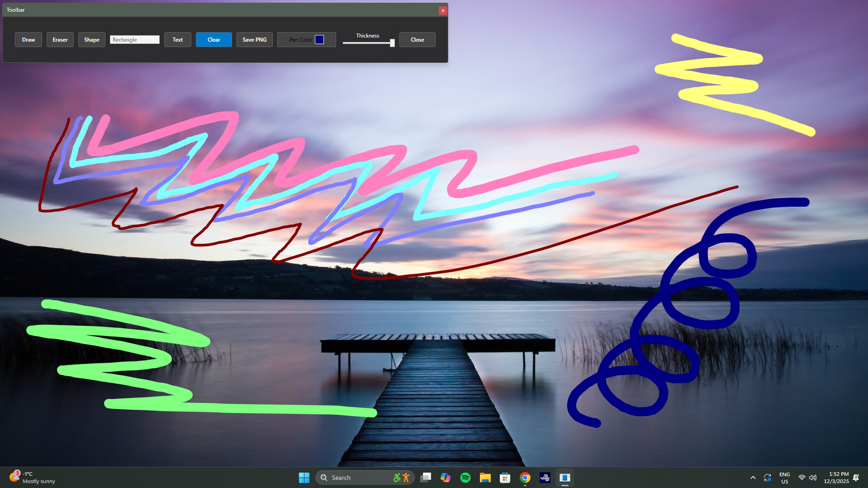Launch Copilot from the taskbar
868x488 pixels.
pos(446,478)
